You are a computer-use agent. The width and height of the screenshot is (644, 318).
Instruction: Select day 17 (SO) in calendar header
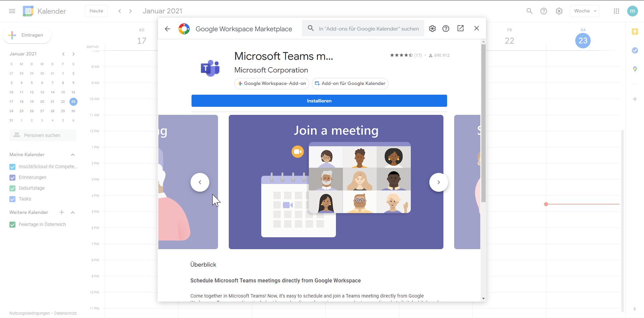tap(142, 41)
